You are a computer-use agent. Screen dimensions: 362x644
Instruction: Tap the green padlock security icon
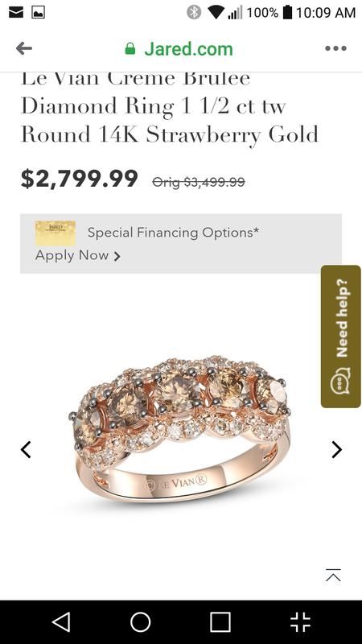[x=130, y=48]
